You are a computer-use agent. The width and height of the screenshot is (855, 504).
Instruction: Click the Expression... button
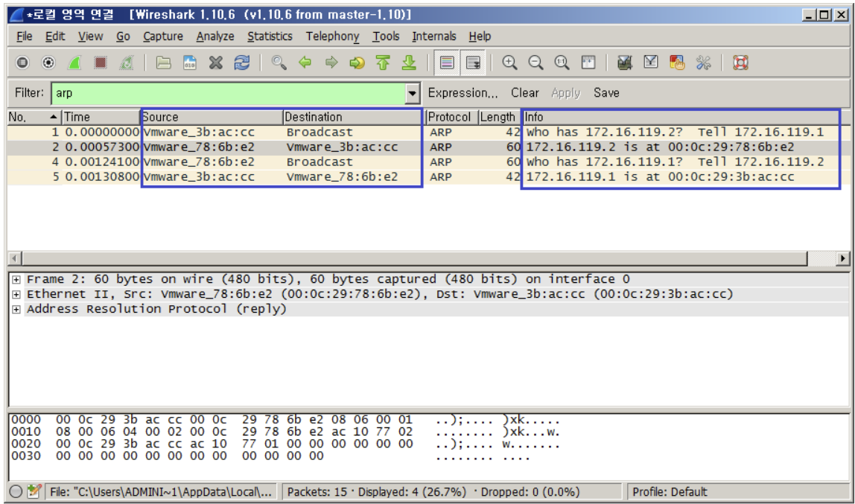[x=463, y=93]
